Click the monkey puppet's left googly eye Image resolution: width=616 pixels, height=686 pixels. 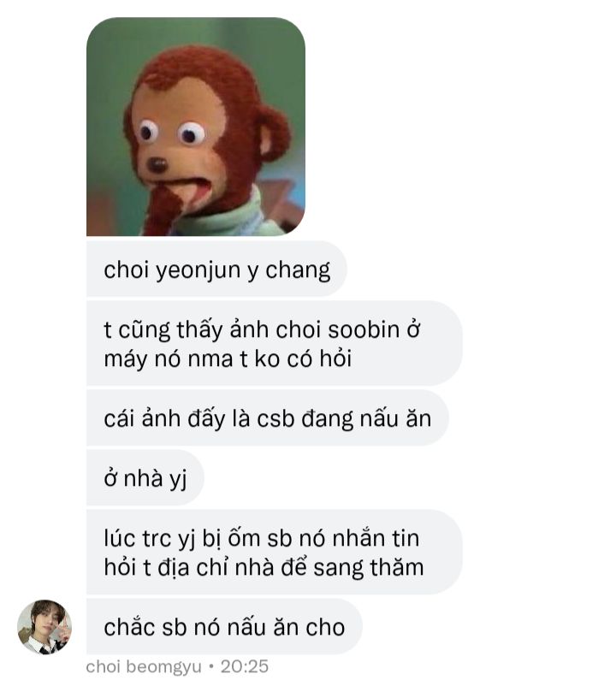tap(148, 131)
